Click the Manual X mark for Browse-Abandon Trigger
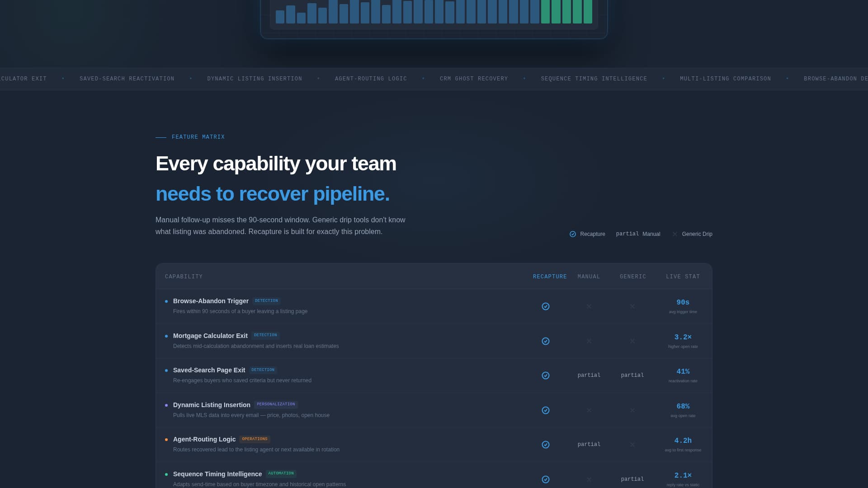Screen dimensions: 868x488 point(589,306)
